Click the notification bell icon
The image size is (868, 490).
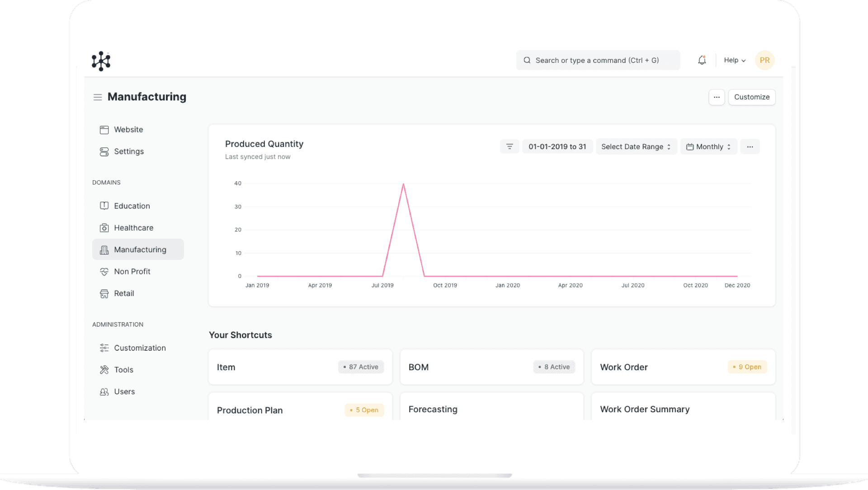pos(702,60)
